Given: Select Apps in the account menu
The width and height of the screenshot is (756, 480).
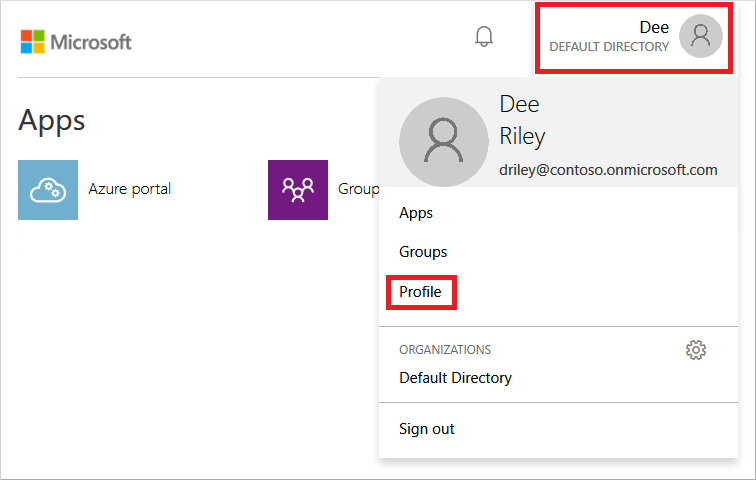Looking at the screenshot, I should tap(416, 213).
